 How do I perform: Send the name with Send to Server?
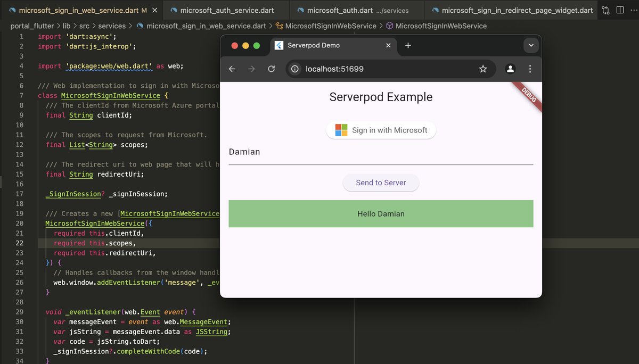(x=381, y=183)
